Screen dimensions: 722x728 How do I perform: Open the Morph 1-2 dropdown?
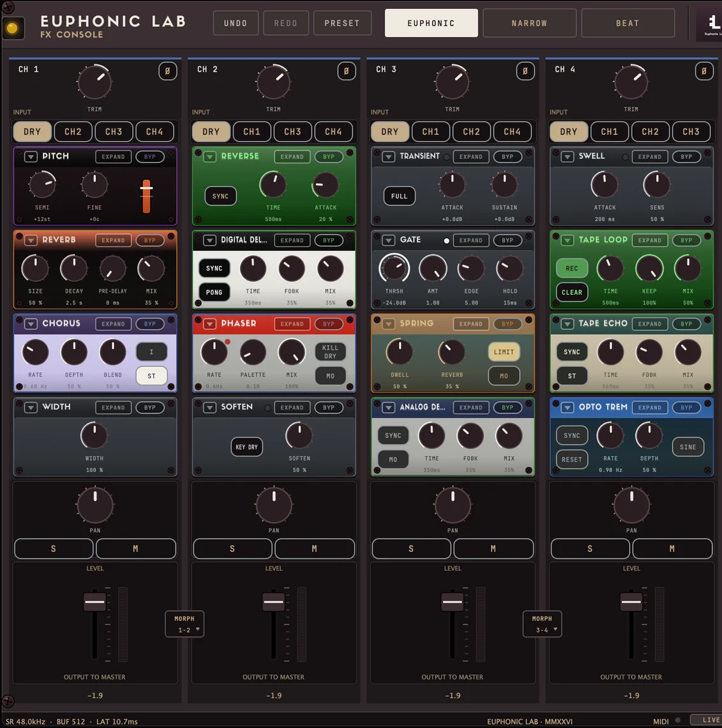(x=184, y=624)
